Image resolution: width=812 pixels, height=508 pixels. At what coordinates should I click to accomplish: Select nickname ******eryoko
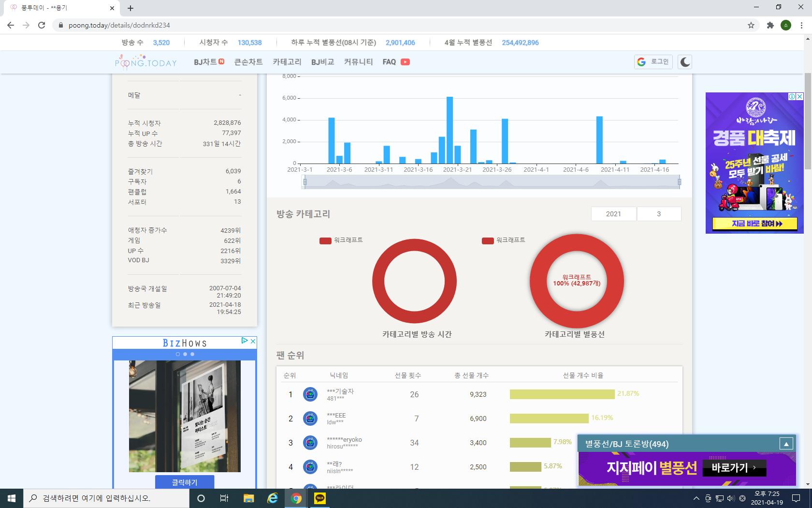pos(344,440)
